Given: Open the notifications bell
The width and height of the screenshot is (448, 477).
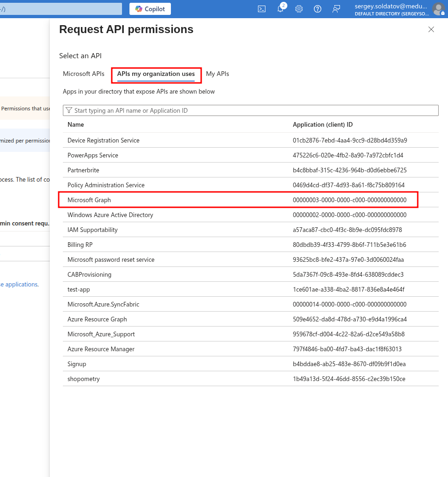Looking at the screenshot, I should pyautogui.click(x=280, y=9).
